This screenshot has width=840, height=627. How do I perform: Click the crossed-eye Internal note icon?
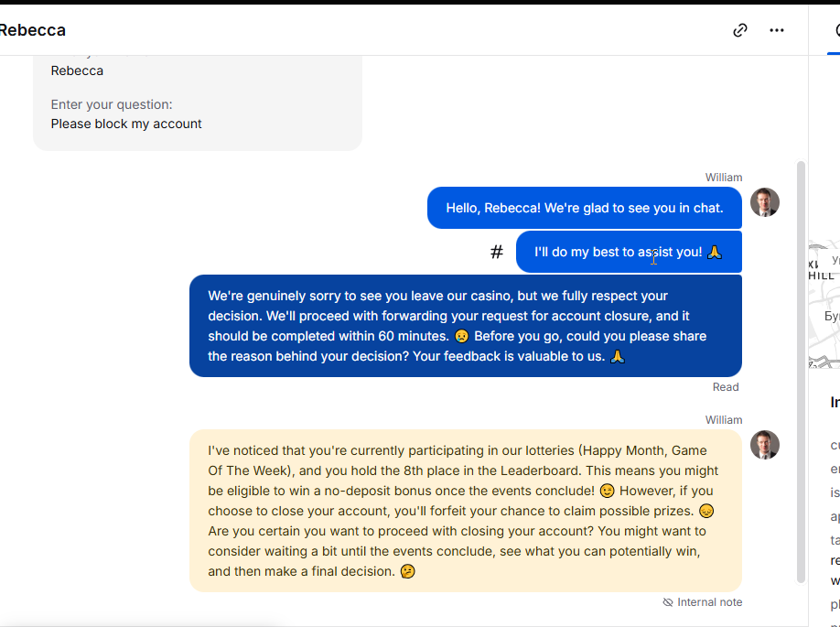[x=667, y=602]
